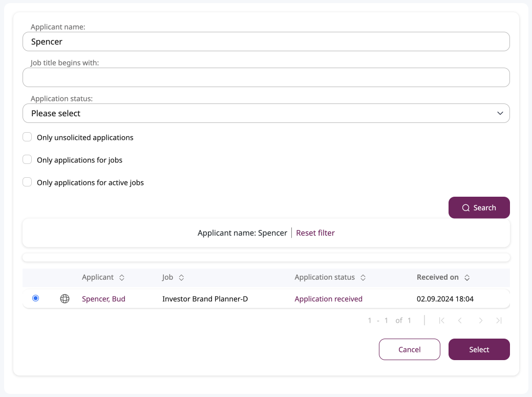The image size is (532, 397).
Task: Click the Reset filter link
Action: pos(315,233)
